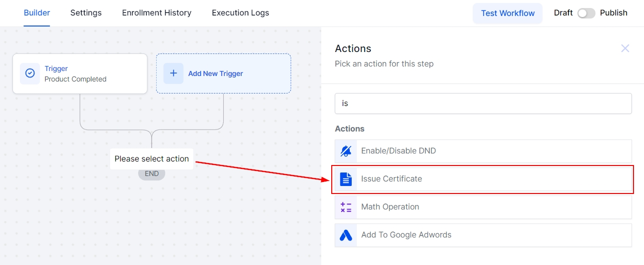Viewport: 644px width, 265px height.
Task: Close the Actions panel
Action: 625,48
